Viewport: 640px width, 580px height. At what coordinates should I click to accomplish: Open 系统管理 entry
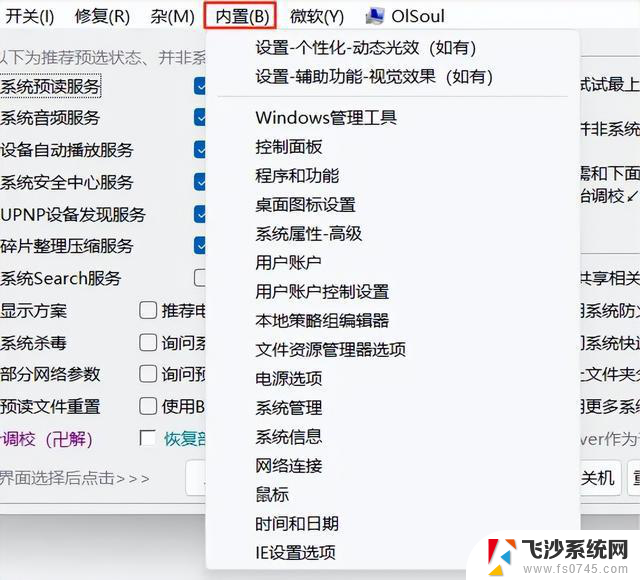click(289, 408)
